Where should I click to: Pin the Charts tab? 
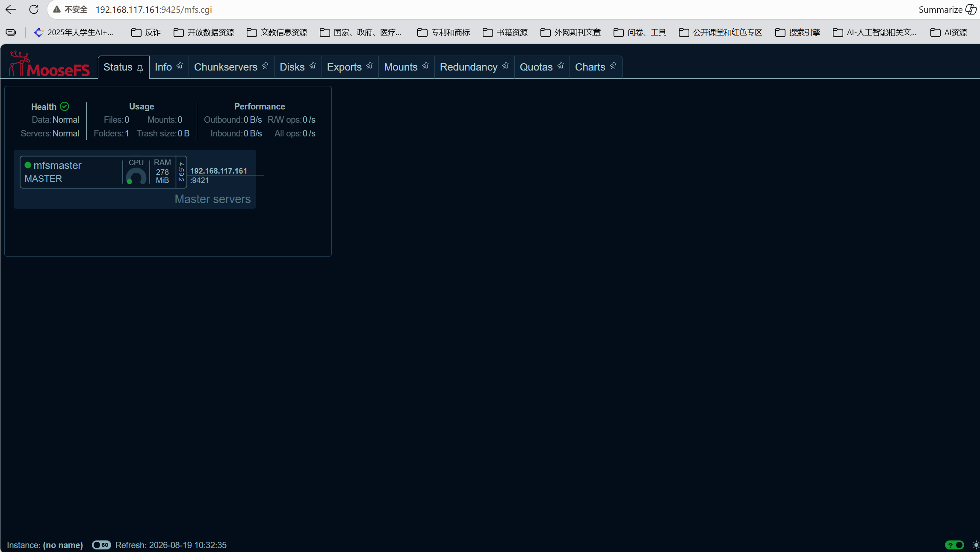pos(613,65)
